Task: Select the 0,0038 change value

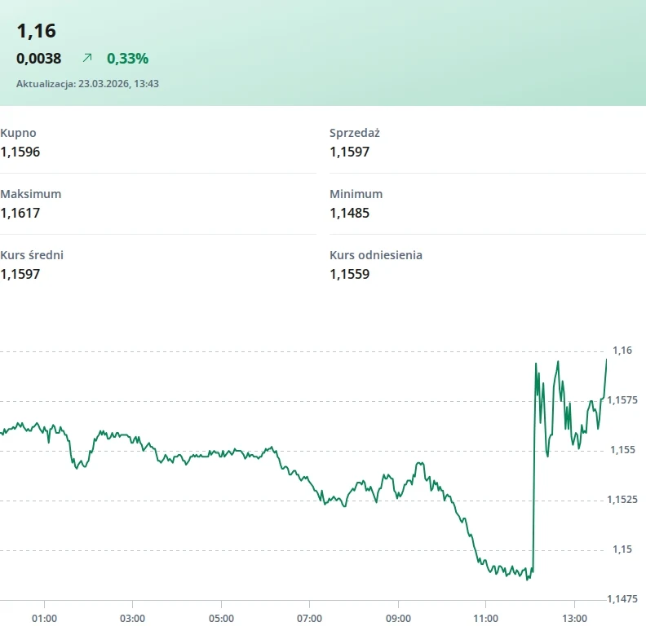Action: point(39,58)
